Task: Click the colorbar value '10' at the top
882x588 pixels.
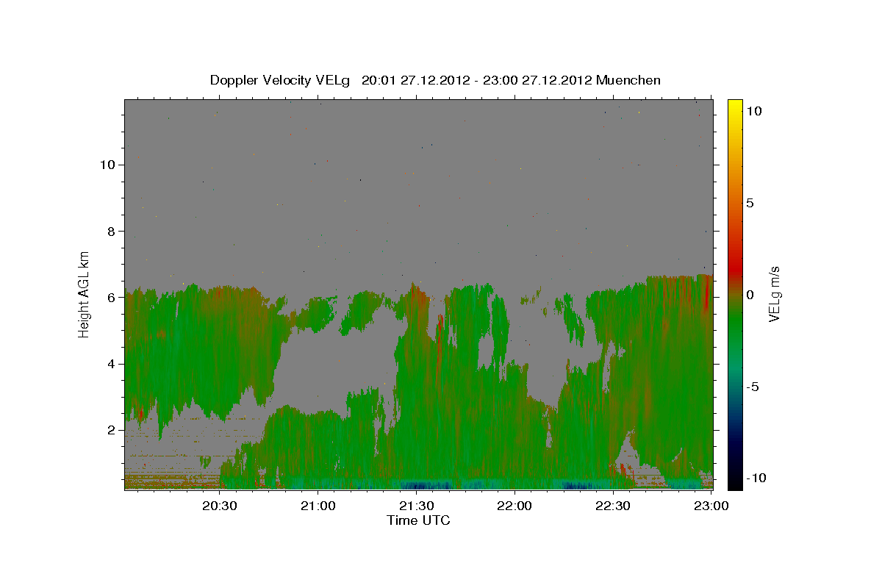Action: tap(754, 111)
